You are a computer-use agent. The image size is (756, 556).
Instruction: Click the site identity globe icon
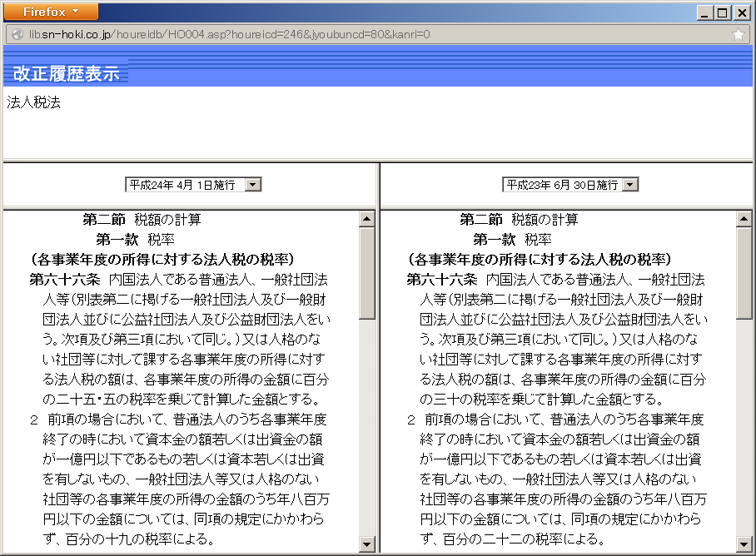tap(17, 34)
